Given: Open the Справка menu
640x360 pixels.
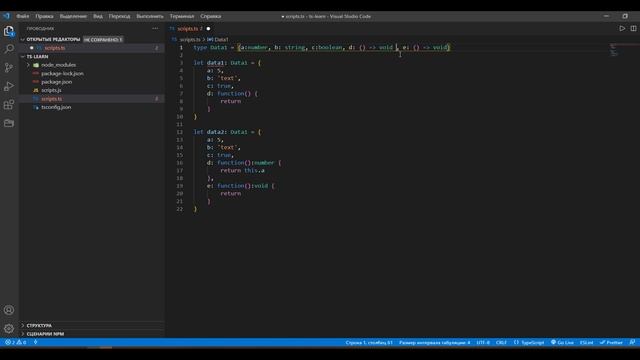Looking at the screenshot, I should tap(211, 16).
